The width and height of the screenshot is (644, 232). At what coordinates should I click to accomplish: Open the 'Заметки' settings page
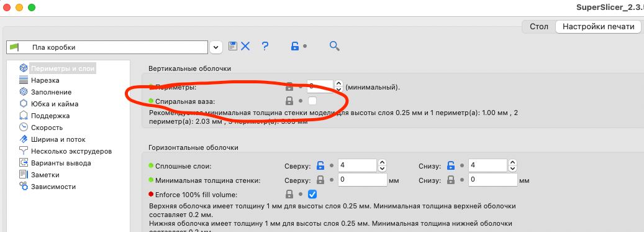pos(45,175)
